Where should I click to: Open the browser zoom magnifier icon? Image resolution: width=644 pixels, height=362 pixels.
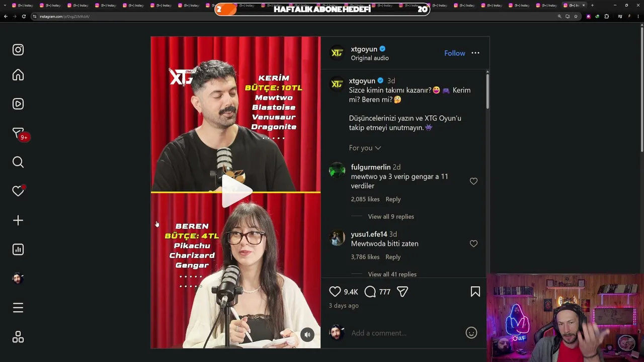point(559,16)
